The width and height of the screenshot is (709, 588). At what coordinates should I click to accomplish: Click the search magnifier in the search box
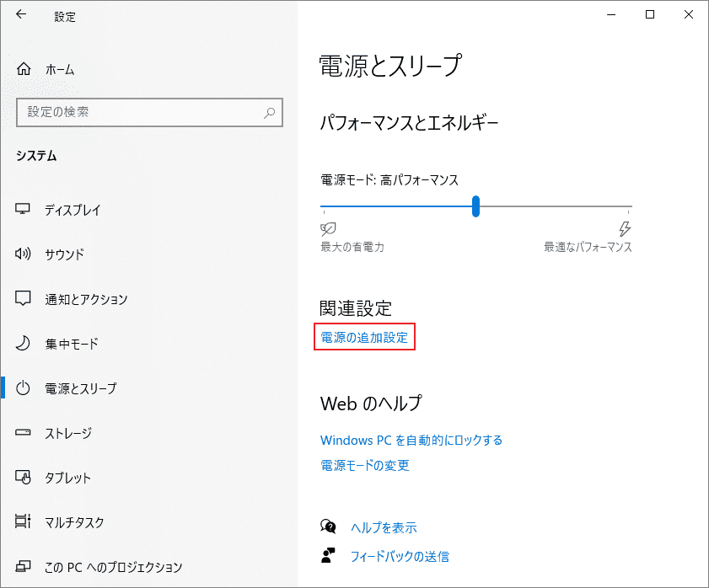[x=269, y=112]
